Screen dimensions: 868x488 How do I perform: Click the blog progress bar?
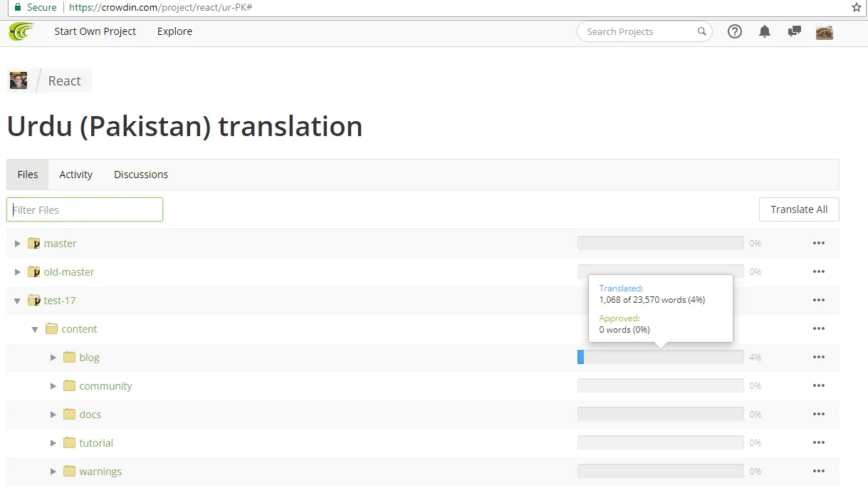[661, 357]
